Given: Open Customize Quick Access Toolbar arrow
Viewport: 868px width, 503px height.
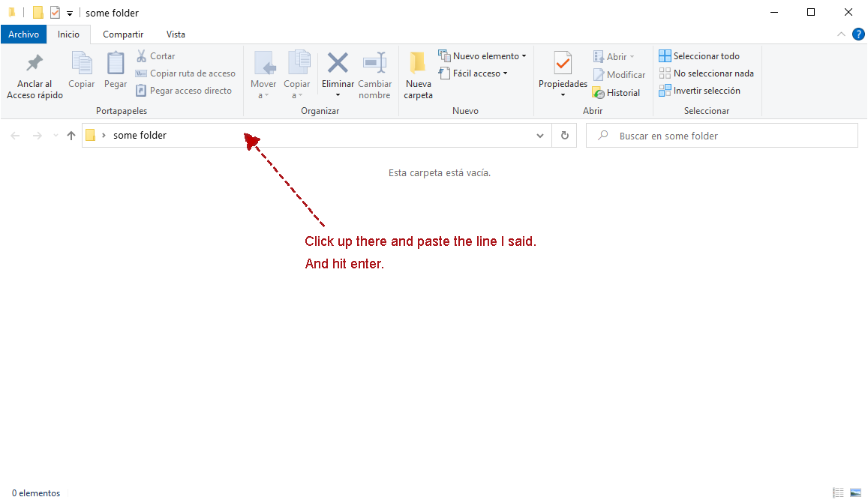Looking at the screenshot, I should (70, 13).
